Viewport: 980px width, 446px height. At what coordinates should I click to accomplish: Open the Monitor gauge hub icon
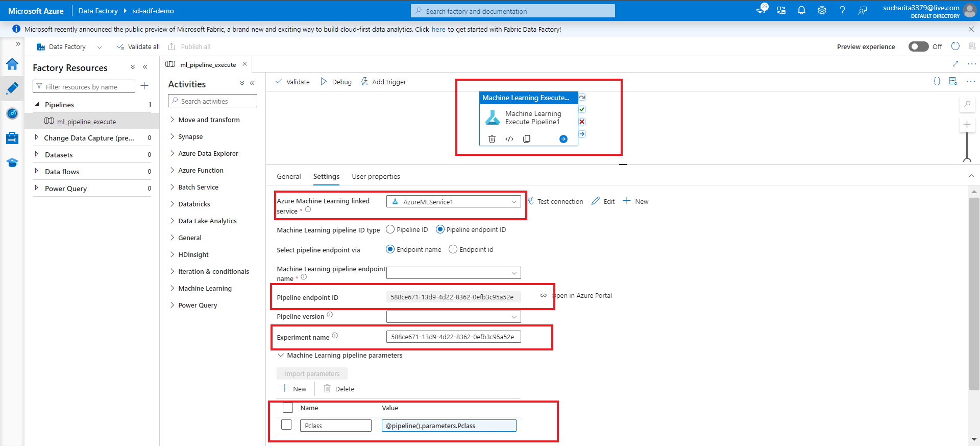coord(12,113)
